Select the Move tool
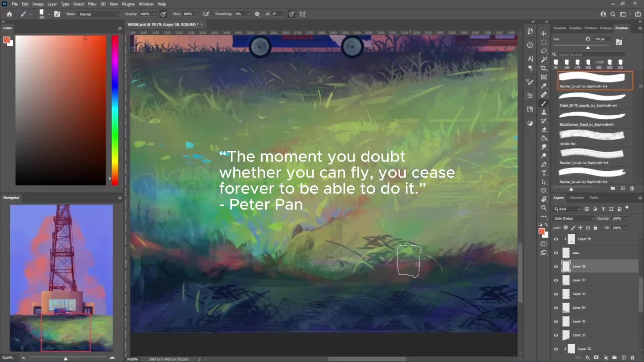The height and width of the screenshot is (362, 644). pos(544,34)
